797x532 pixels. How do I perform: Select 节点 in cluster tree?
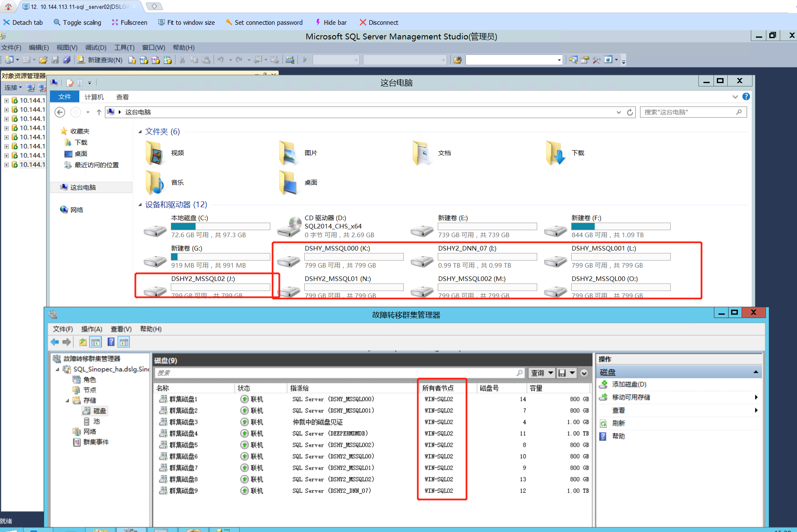(89, 390)
